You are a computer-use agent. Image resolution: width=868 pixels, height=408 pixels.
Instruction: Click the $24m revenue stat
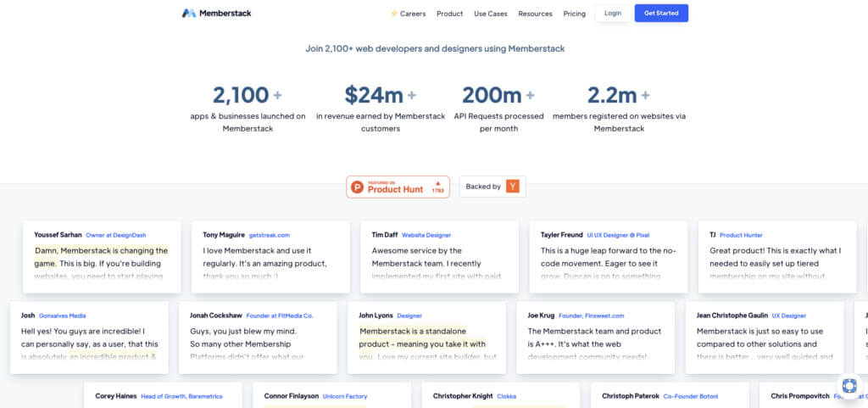pyautogui.click(x=381, y=108)
